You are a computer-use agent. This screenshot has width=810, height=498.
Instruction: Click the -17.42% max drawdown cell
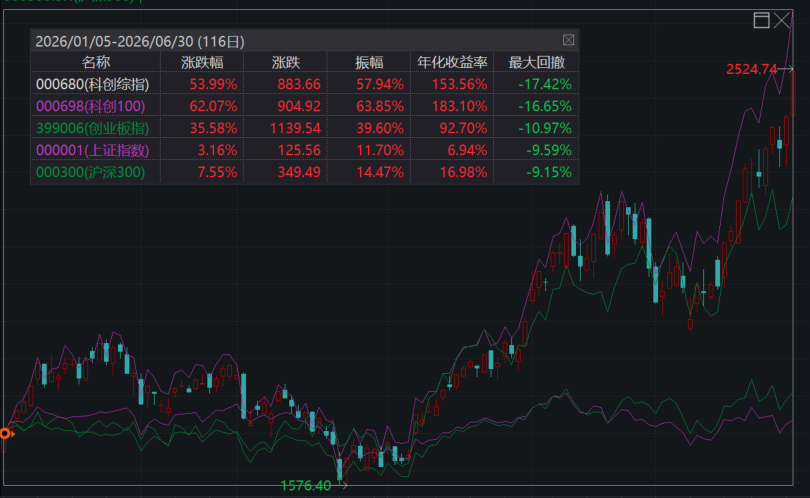point(544,84)
